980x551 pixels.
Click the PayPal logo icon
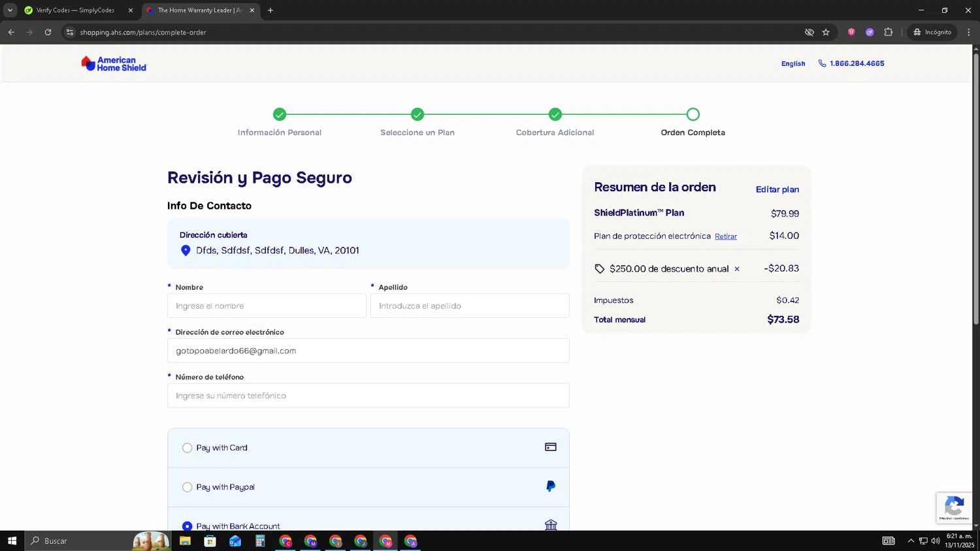[x=551, y=486]
